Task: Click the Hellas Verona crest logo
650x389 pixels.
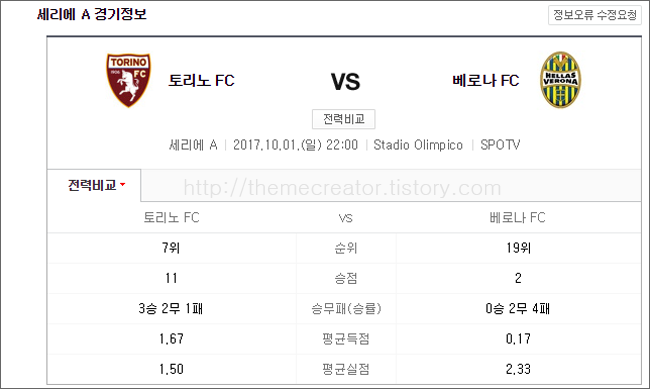Action: (560, 80)
